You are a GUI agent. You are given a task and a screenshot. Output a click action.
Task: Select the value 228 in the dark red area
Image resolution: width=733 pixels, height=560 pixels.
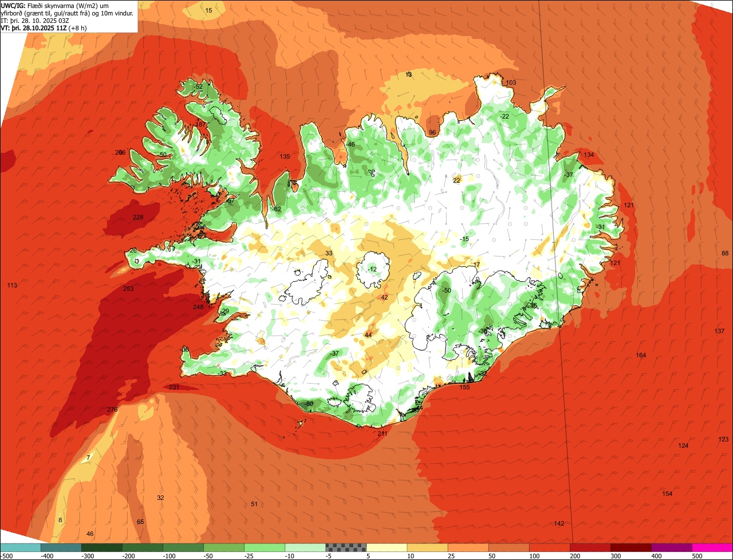[x=138, y=217]
